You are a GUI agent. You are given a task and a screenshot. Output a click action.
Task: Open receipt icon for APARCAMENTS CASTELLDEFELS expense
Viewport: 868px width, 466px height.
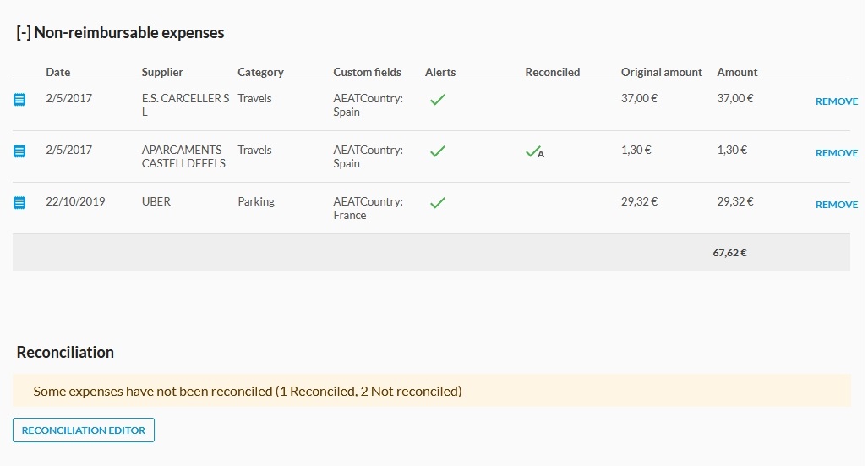point(19,151)
